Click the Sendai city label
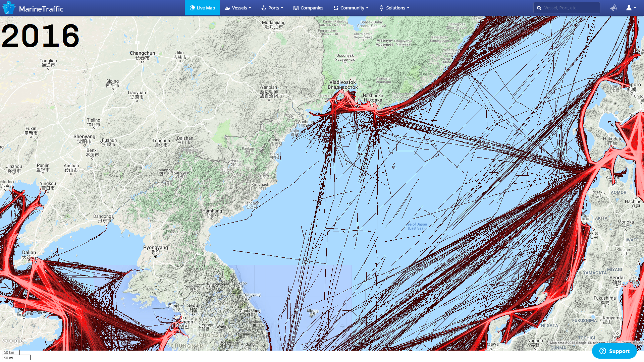This screenshot has width=644, height=362. (x=617, y=280)
